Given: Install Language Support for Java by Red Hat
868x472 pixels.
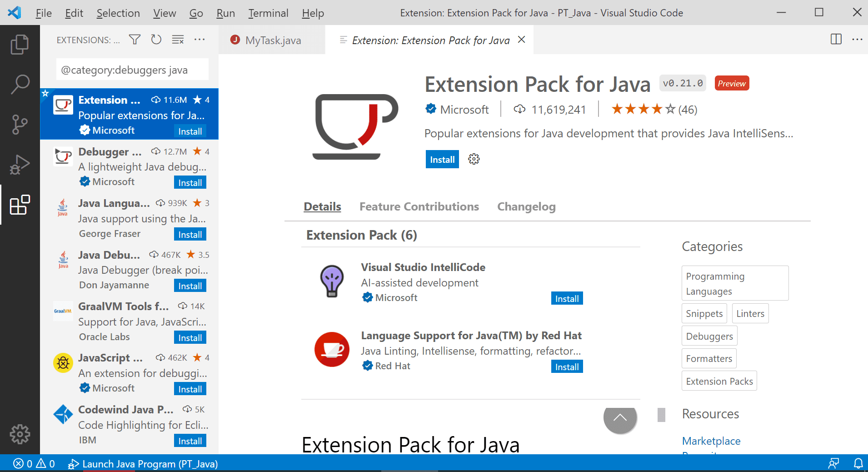Looking at the screenshot, I should point(567,367).
